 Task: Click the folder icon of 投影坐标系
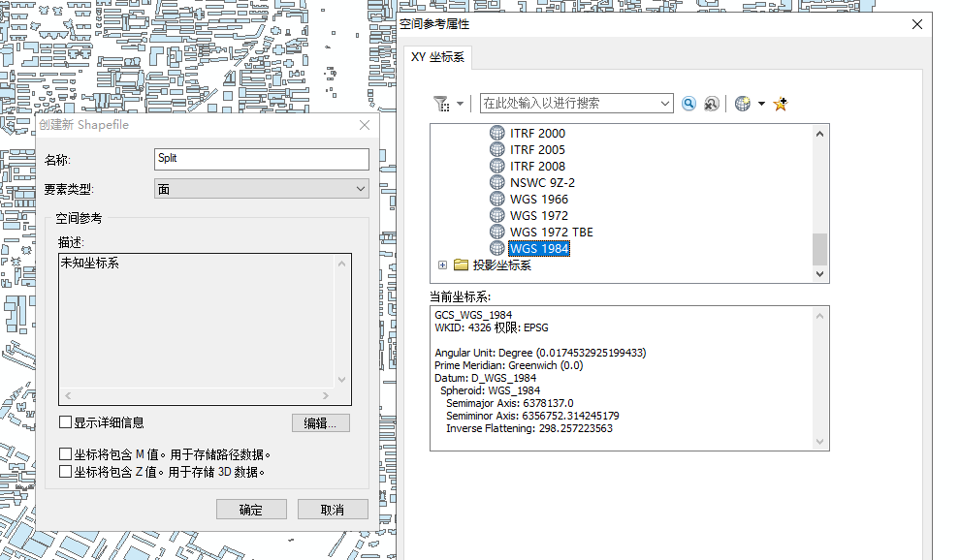pos(461,264)
